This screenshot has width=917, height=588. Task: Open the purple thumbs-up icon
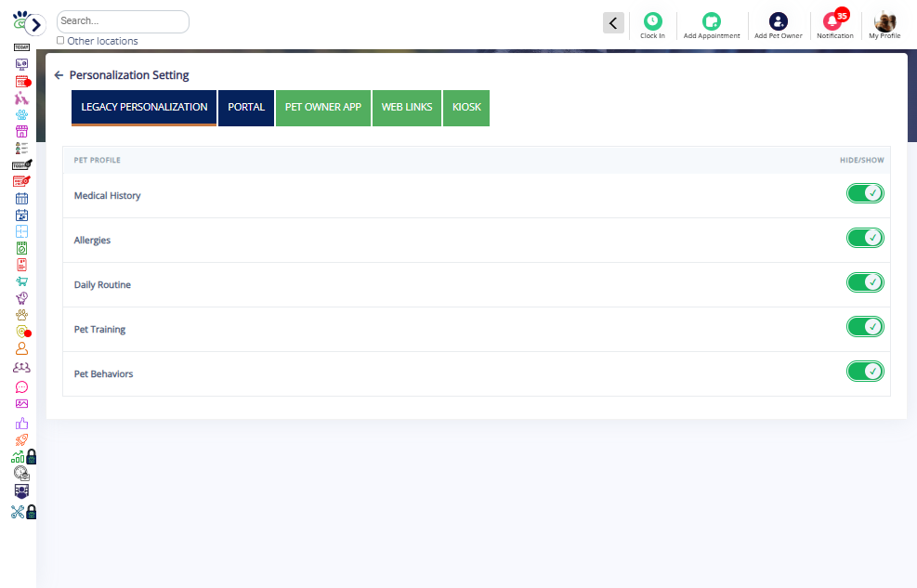(21, 424)
